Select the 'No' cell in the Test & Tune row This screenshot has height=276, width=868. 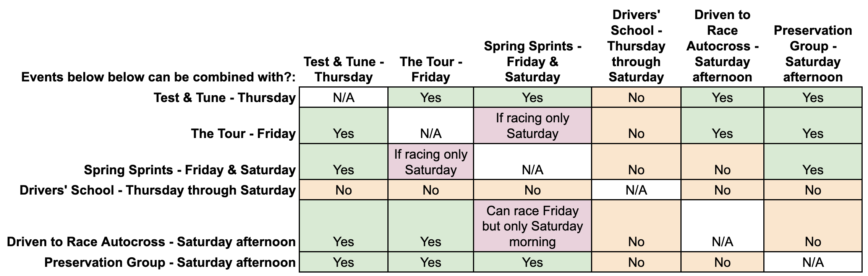point(636,98)
